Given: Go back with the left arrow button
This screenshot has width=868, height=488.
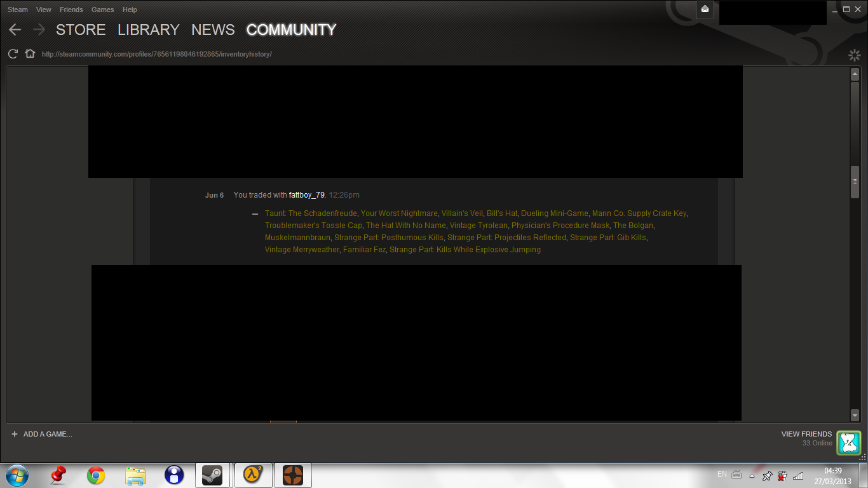Looking at the screenshot, I should tap(15, 30).
